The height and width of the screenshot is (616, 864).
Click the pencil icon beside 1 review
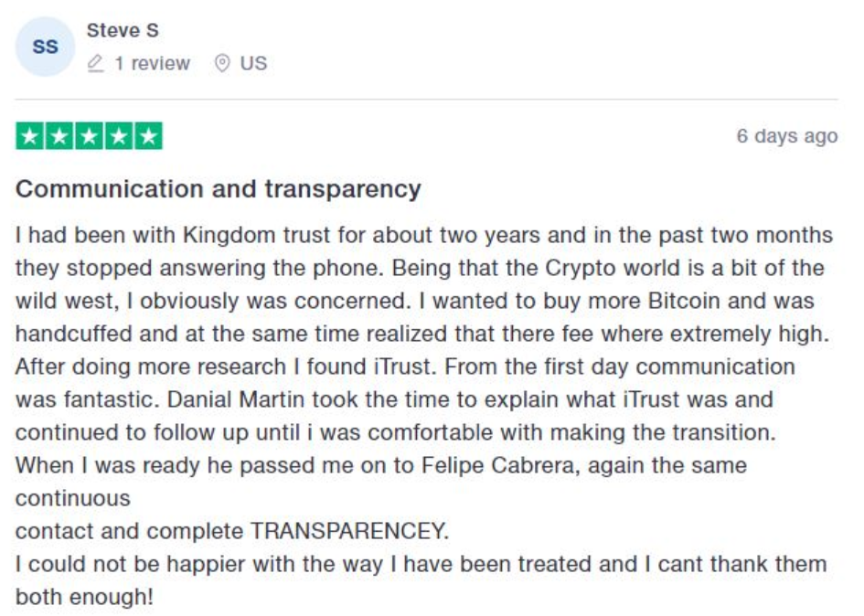pyautogui.click(x=95, y=63)
